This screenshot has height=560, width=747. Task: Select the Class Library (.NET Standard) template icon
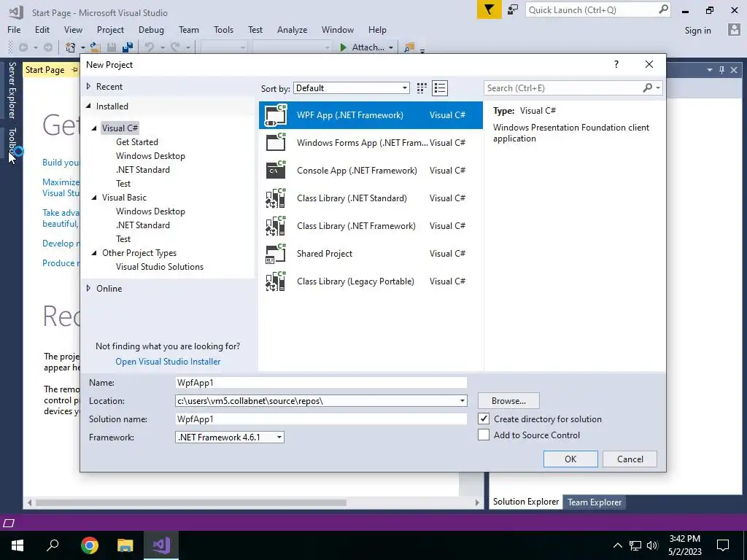[x=275, y=198]
